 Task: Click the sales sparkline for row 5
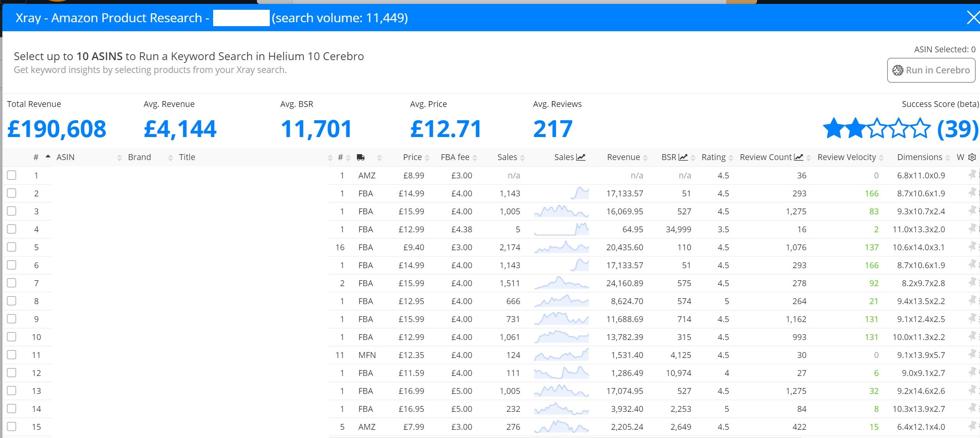[561, 247]
